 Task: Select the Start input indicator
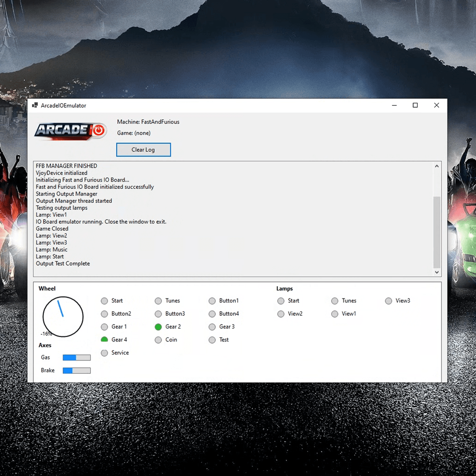click(104, 301)
